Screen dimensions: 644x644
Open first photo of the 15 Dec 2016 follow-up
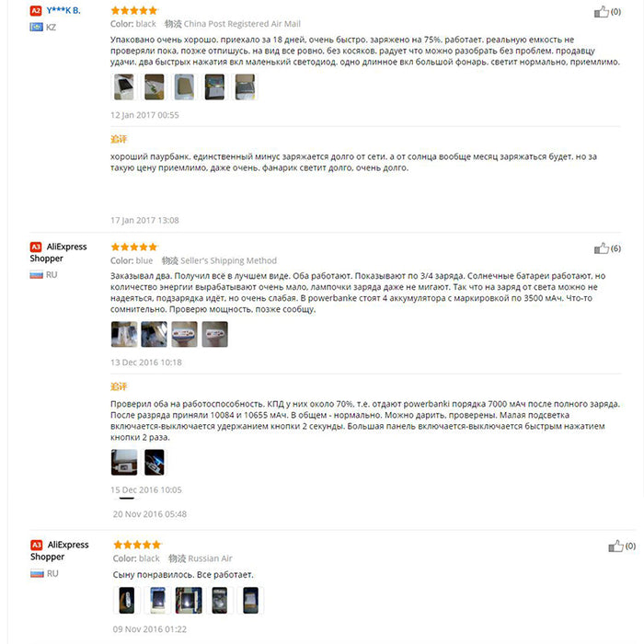[124, 463]
